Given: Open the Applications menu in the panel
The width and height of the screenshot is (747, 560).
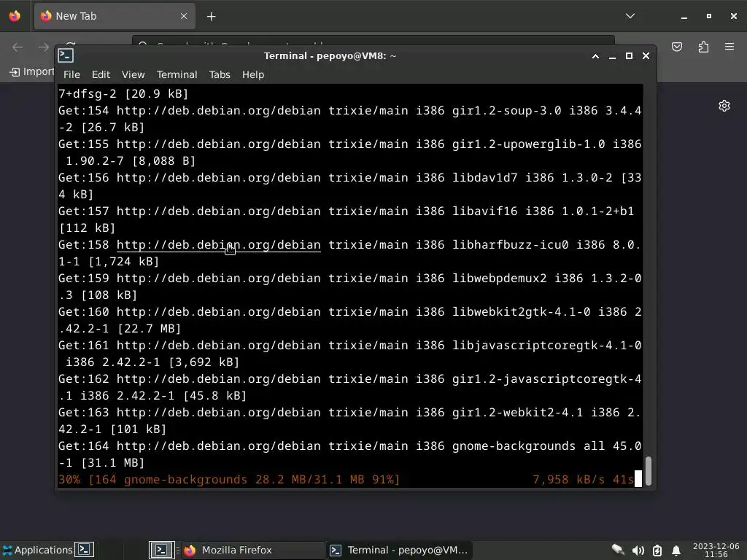Looking at the screenshot, I should pos(38,550).
